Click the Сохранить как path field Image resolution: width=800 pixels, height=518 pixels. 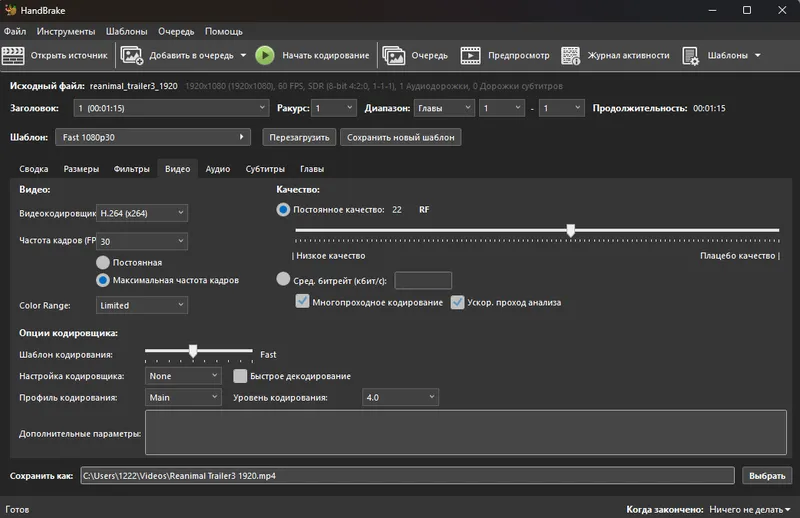click(x=407, y=476)
